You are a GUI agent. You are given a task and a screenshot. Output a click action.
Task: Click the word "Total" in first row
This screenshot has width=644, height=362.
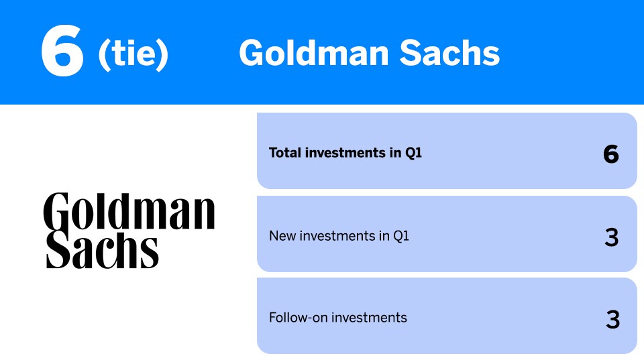tap(285, 153)
